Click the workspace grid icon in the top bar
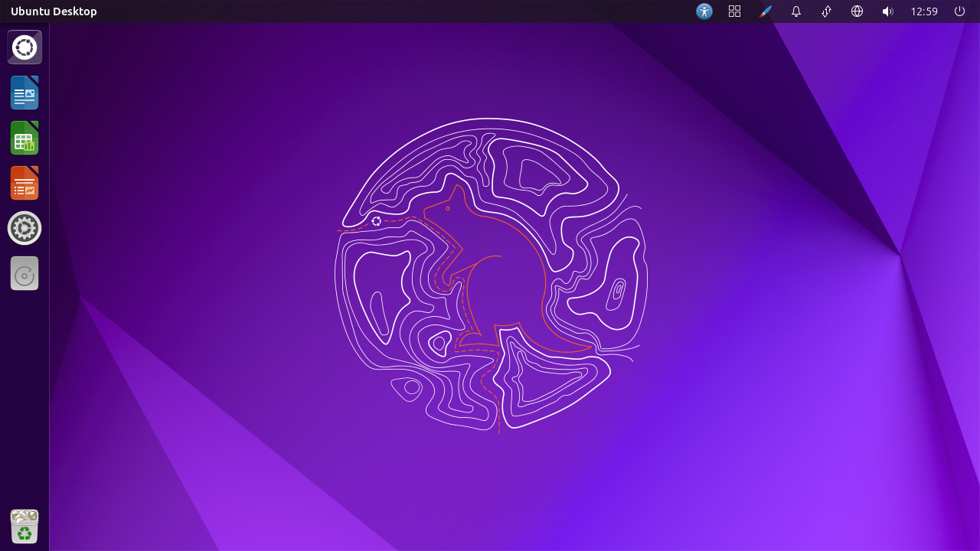The width and height of the screenshot is (980, 551). (734, 11)
